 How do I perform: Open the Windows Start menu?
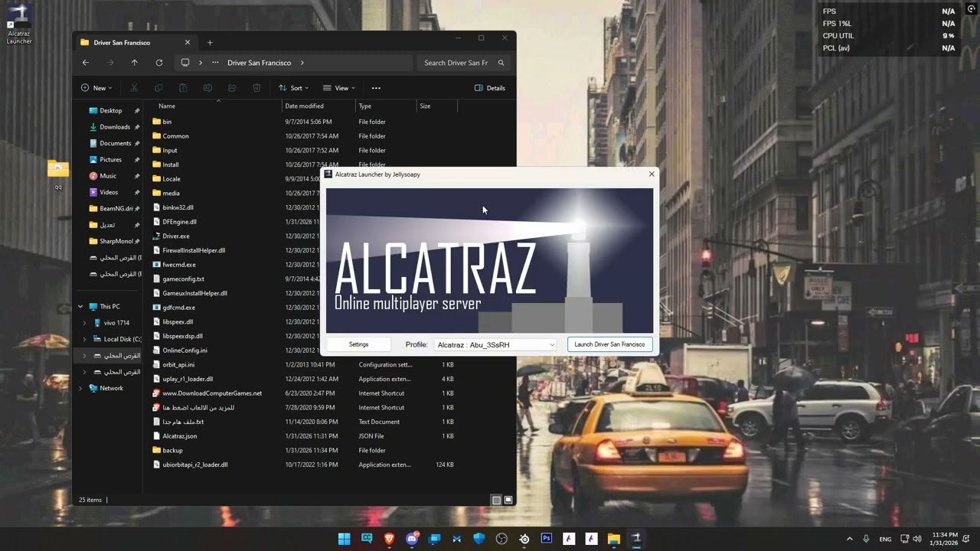point(345,539)
